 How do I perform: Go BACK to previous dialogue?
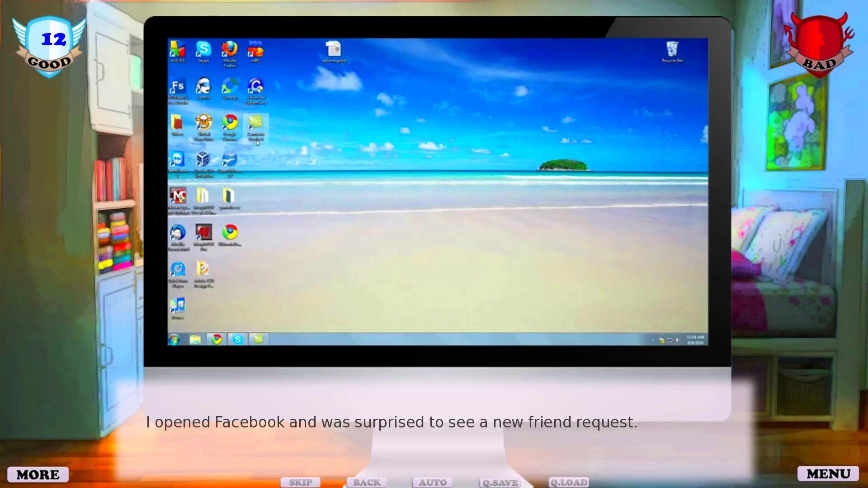[x=367, y=483]
